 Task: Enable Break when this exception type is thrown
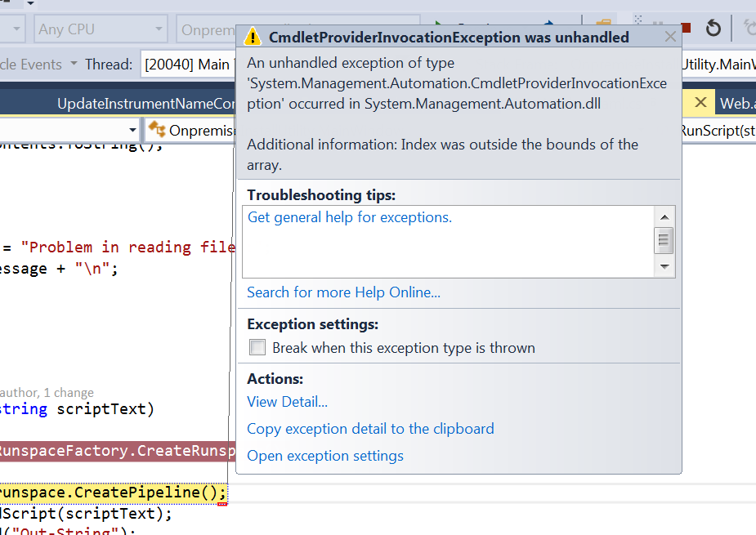257,347
